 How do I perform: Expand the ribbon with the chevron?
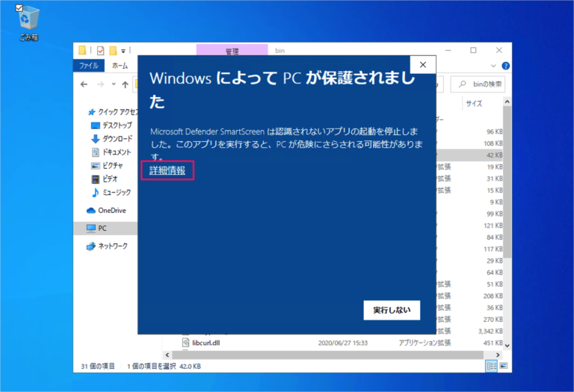[x=493, y=66]
